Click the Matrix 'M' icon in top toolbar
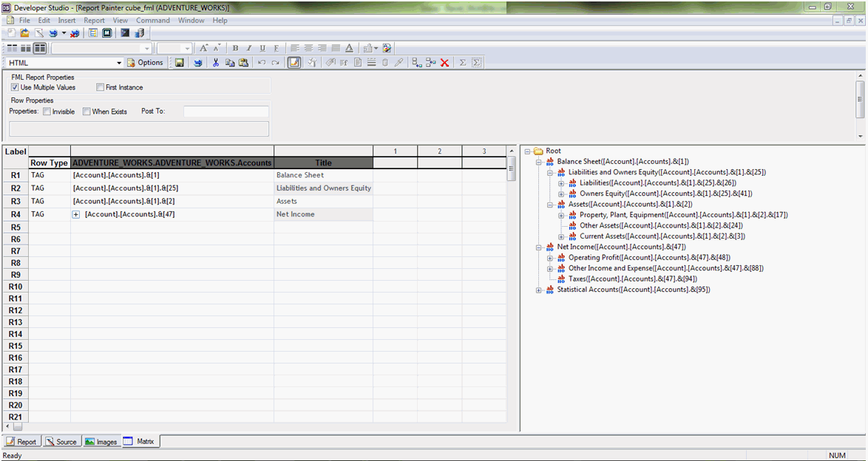 click(107, 33)
